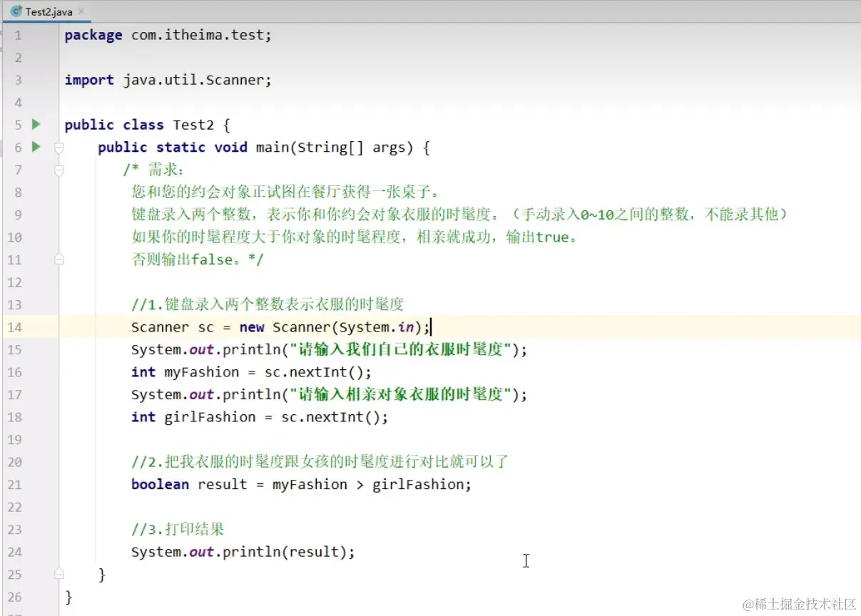Click the 否则输出false comment line
861x616 pixels.
point(198,260)
